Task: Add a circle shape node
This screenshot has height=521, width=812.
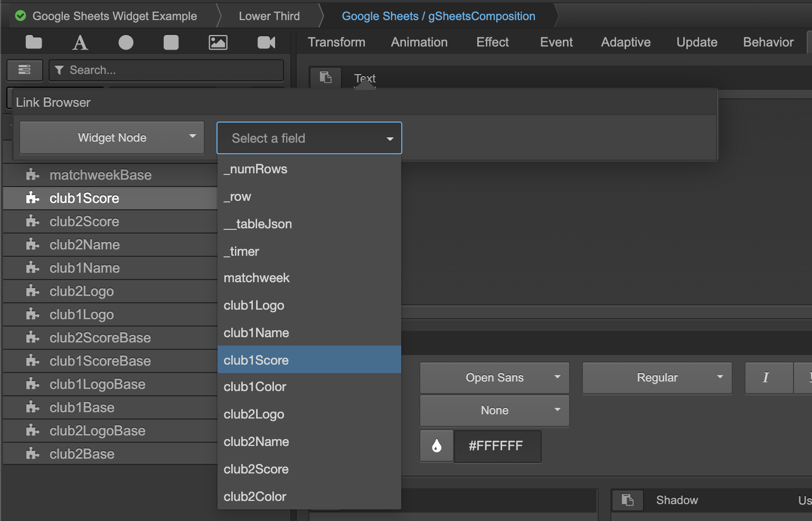Action: pos(126,42)
